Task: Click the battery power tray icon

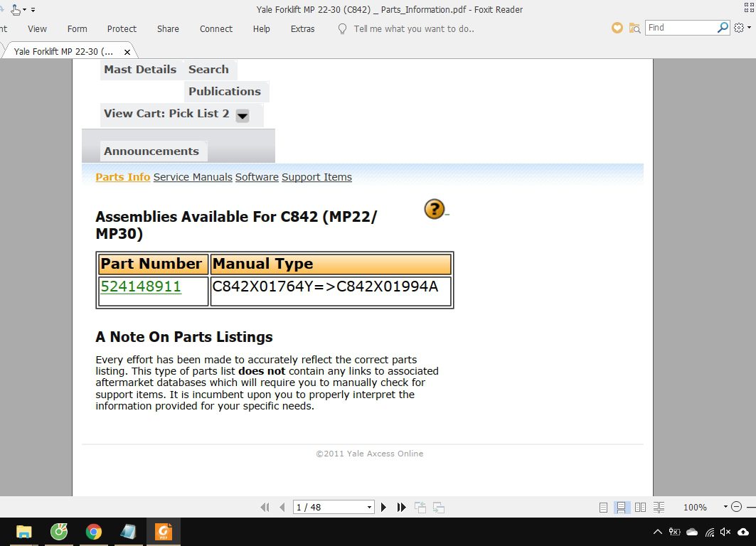Action: (674, 532)
